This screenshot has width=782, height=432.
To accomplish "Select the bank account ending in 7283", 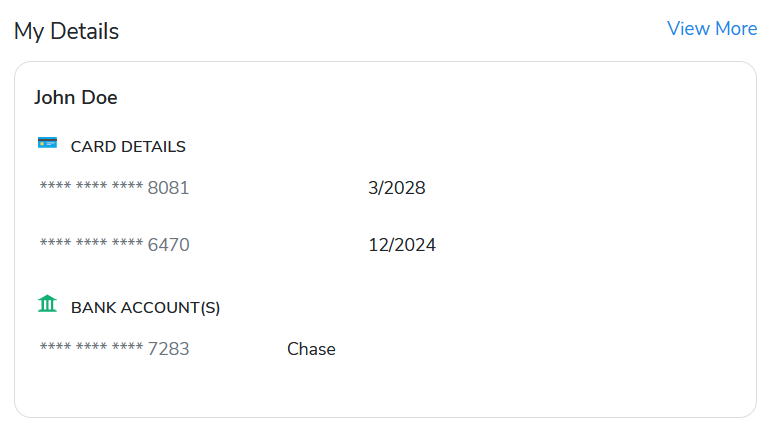I will [114, 349].
